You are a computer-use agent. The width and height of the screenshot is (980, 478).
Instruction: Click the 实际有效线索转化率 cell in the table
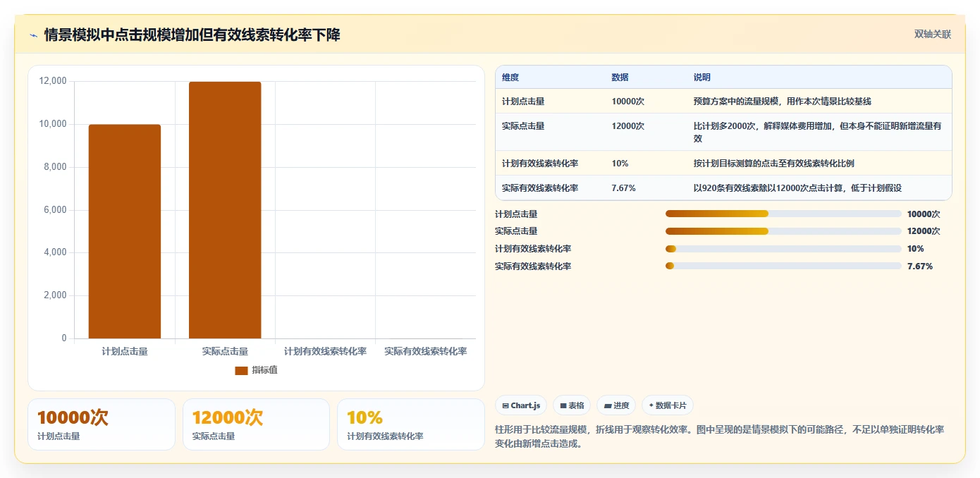[540, 188]
